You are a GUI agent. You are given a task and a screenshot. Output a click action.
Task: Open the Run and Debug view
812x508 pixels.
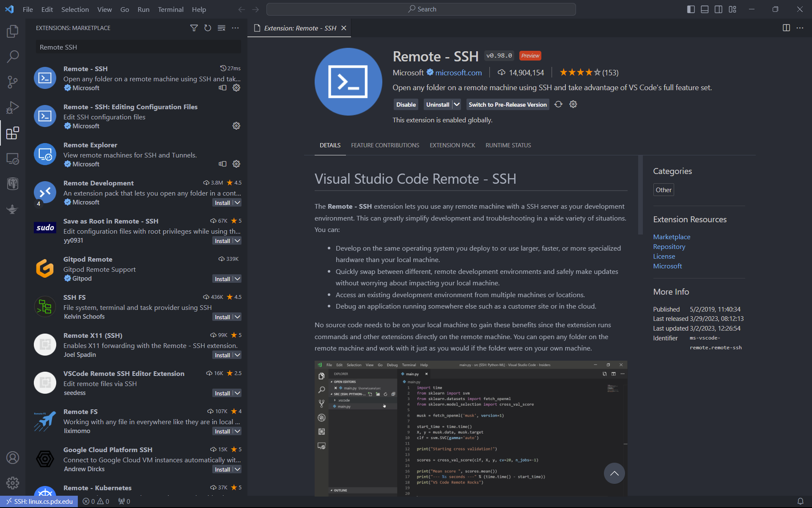point(13,108)
